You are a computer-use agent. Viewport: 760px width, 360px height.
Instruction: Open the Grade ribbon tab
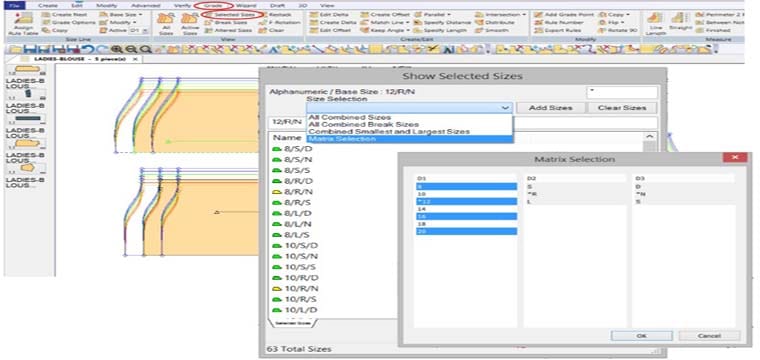point(213,5)
